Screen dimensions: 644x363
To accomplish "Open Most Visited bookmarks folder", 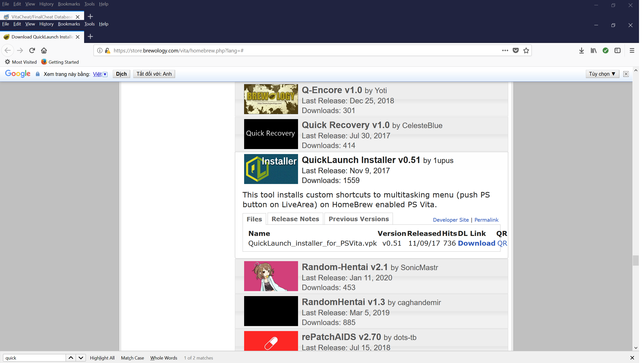I will coord(21,62).
